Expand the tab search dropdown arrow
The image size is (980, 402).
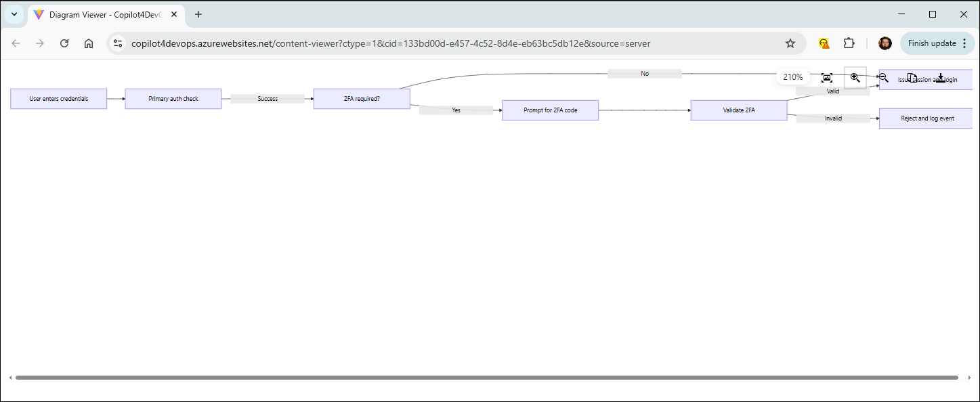coord(14,14)
